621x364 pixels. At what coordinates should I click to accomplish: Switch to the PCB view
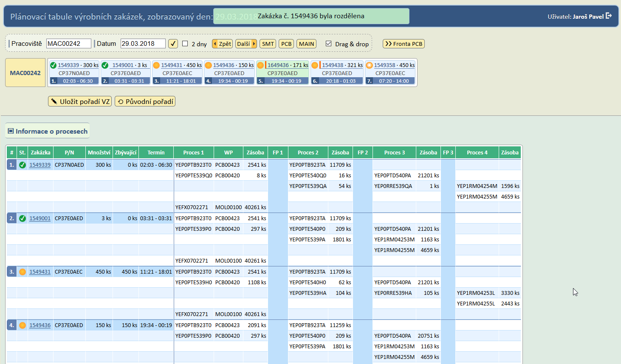[x=286, y=44]
